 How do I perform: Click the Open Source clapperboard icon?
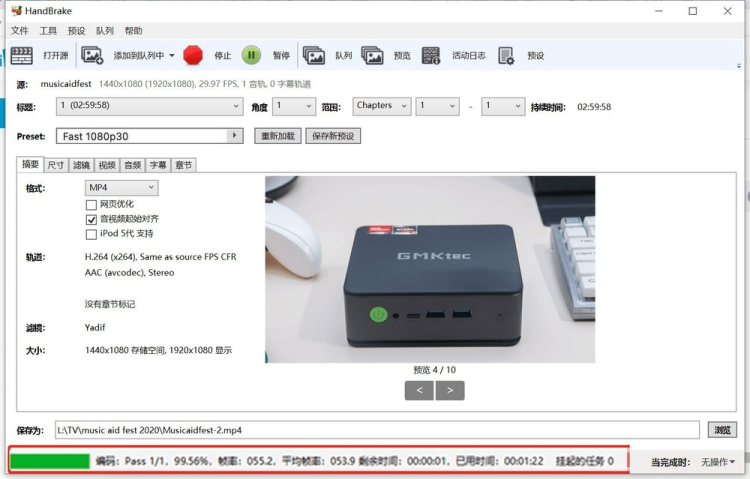pyautogui.click(x=22, y=56)
